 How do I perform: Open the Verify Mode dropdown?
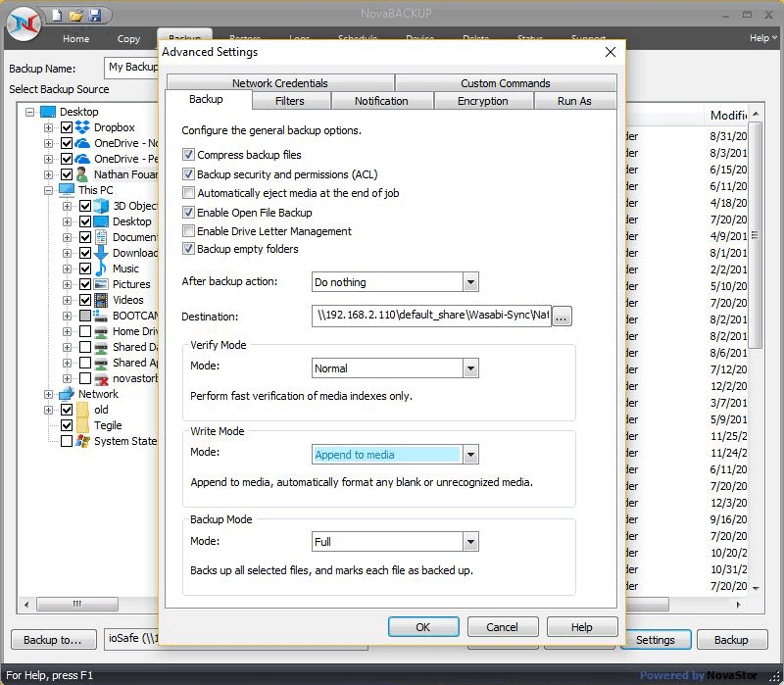[x=470, y=368]
